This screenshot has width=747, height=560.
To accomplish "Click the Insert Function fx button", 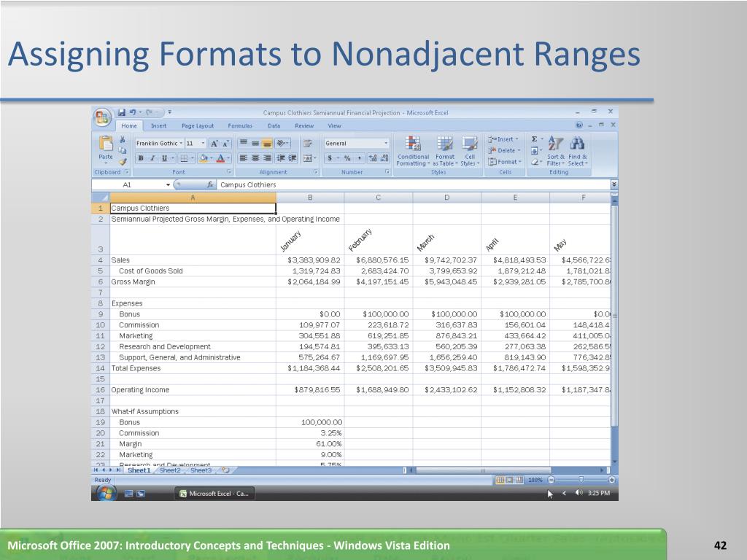I will pyautogui.click(x=209, y=184).
